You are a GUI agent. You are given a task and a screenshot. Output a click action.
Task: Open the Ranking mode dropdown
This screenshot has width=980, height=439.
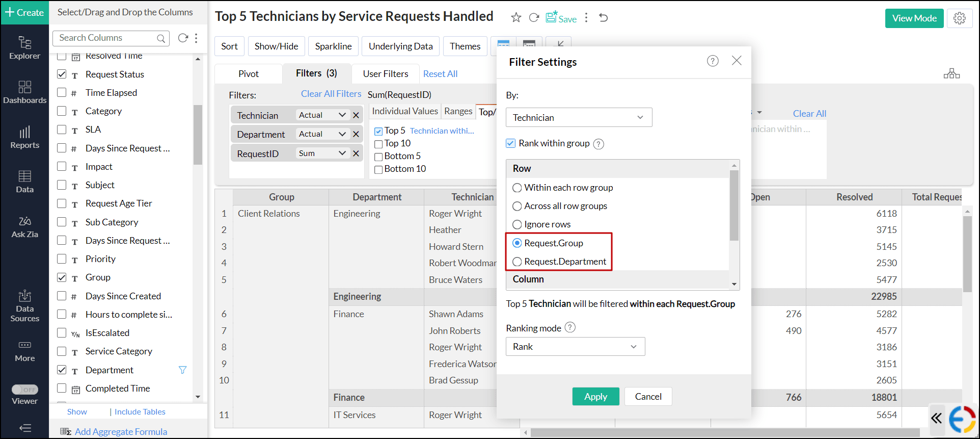[575, 347]
